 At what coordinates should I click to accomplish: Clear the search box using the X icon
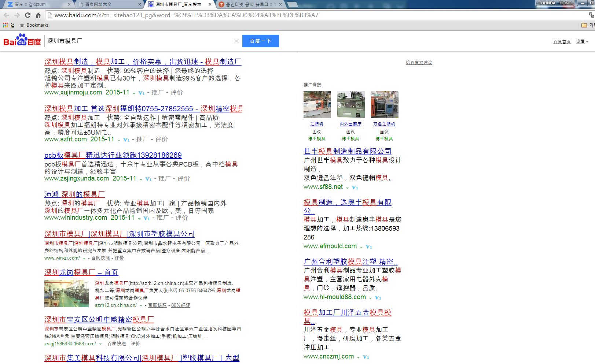pyautogui.click(x=236, y=41)
